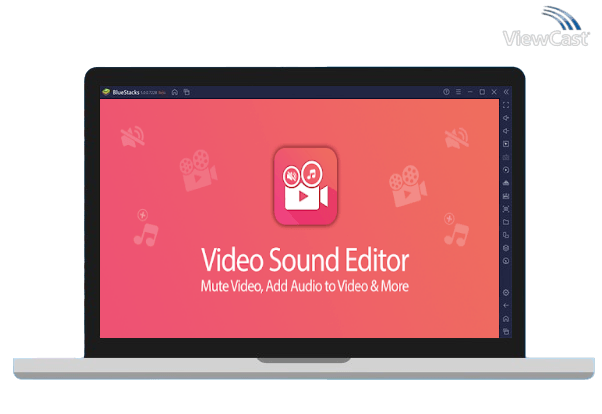Click the Install APK icon in sidebar
The image size is (602, 414).
click(506, 183)
